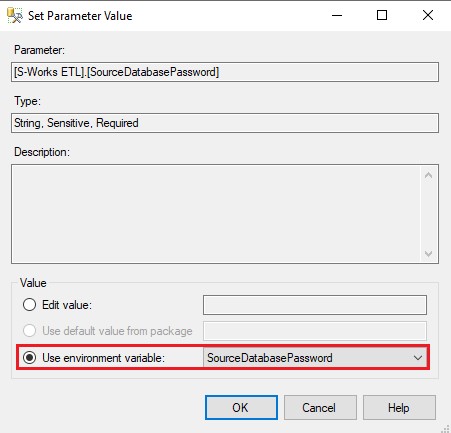This screenshot has width=451, height=433.
Task: Select the Use environment variable radio button
Action: coord(29,358)
